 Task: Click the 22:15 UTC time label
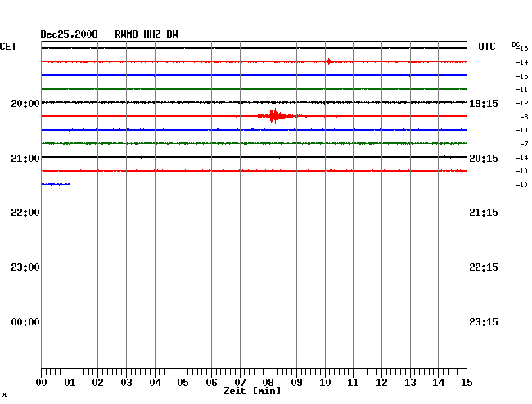pyautogui.click(x=484, y=267)
